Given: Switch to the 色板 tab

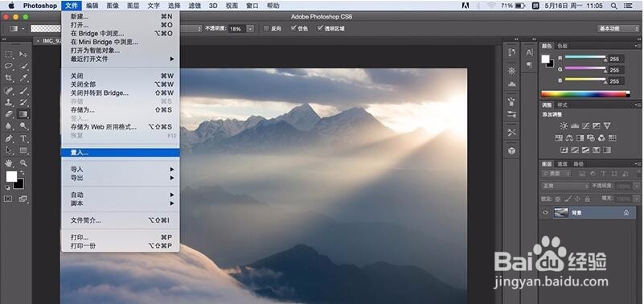Looking at the screenshot, I should click(562, 46).
